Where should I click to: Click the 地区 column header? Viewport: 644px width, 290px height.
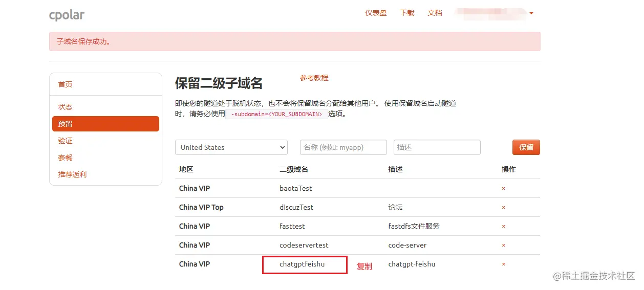pos(186,169)
